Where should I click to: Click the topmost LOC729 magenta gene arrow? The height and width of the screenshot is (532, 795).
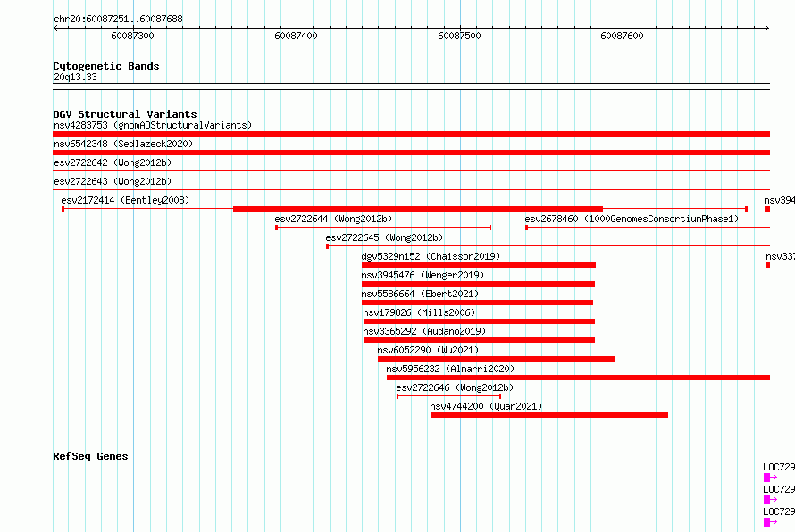(770, 478)
